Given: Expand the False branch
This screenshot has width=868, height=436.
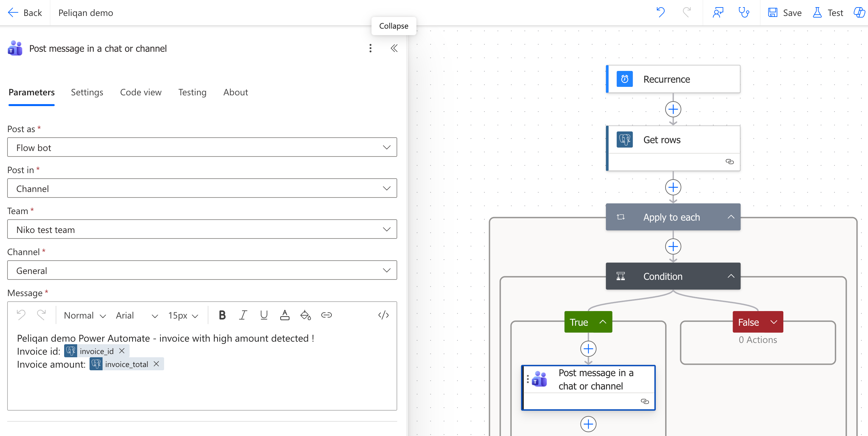Looking at the screenshot, I should [x=774, y=322].
